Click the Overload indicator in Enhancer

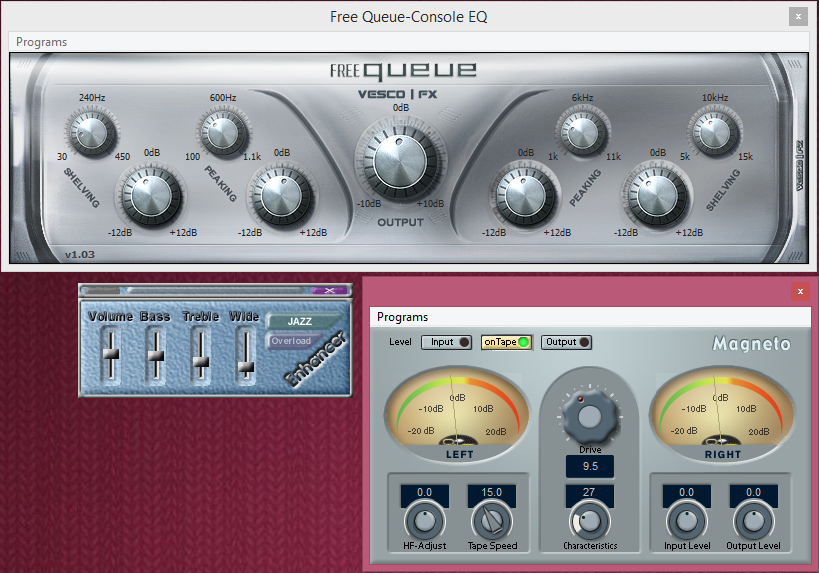tap(291, 341)
